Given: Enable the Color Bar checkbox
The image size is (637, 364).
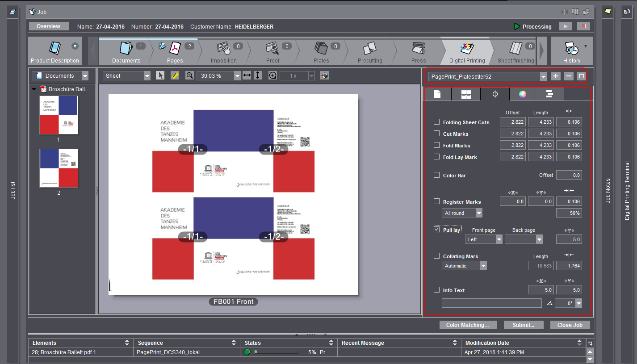Looking at the screenshot, I should [x=436, y=175].
